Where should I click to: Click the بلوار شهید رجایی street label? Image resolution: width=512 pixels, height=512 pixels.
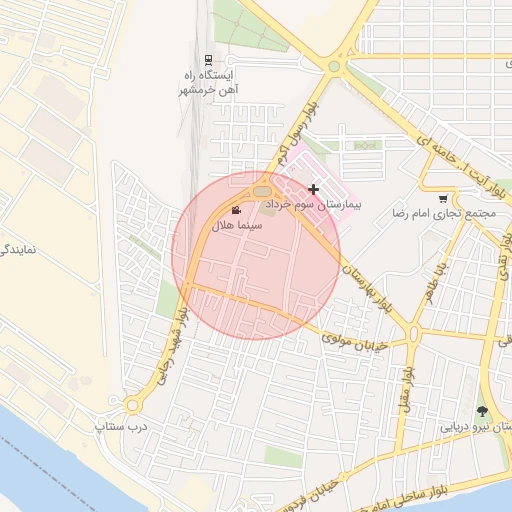172,343
